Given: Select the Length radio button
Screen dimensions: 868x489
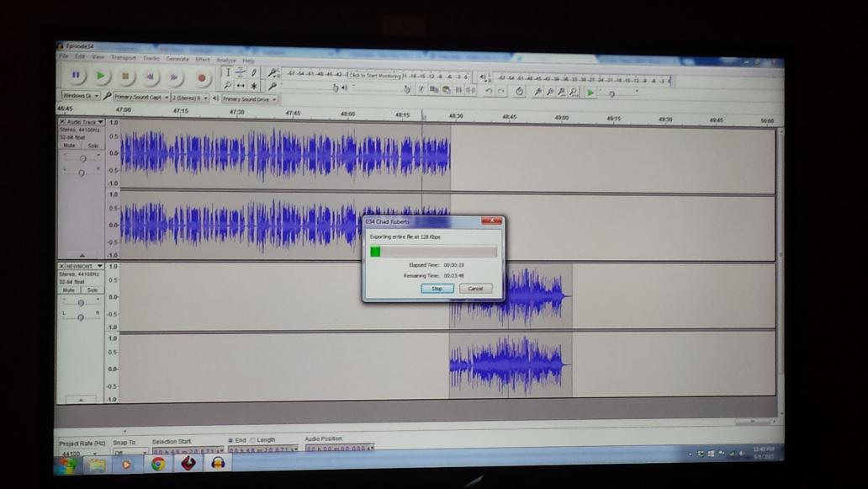Looking at the screenshot, I should click(x=253, y=439).
